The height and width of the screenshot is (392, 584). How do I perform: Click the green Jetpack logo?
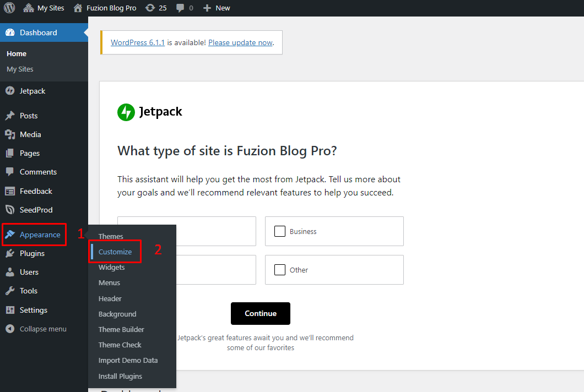126,112
